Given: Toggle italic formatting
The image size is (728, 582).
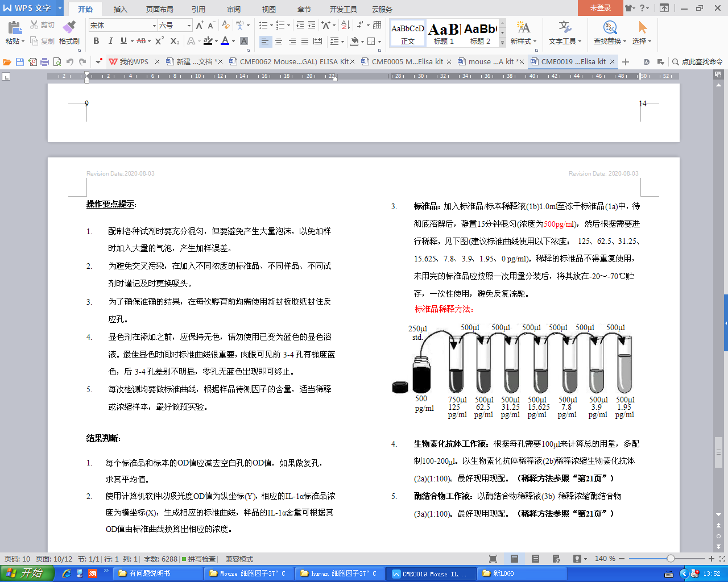Looking at the screenshot, I should point(110,41).
